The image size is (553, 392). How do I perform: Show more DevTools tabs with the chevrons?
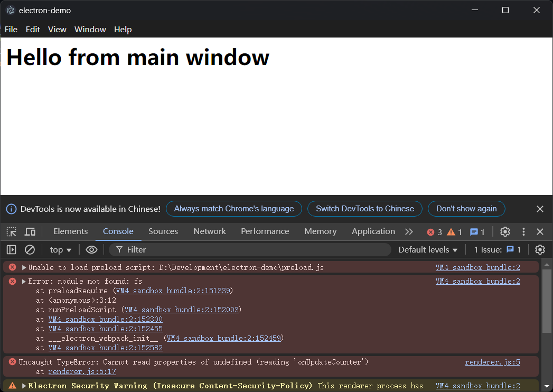(409, 232)
